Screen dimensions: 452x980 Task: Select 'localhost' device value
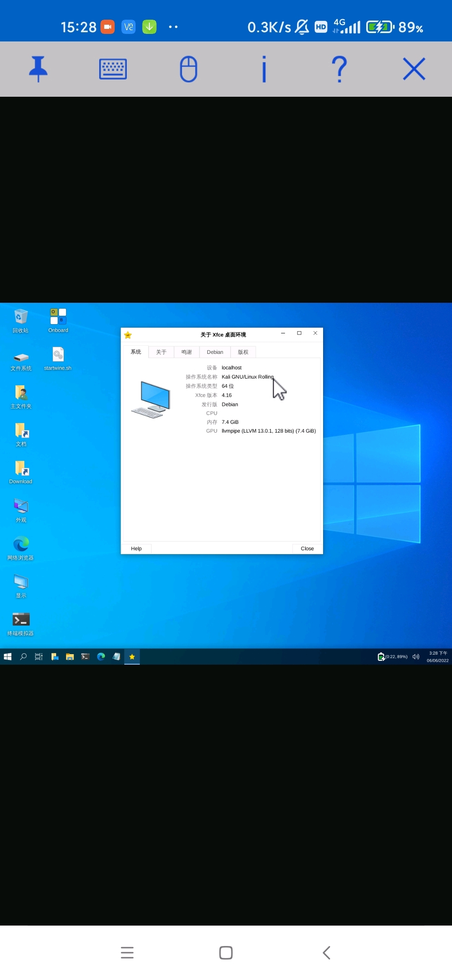231,368
